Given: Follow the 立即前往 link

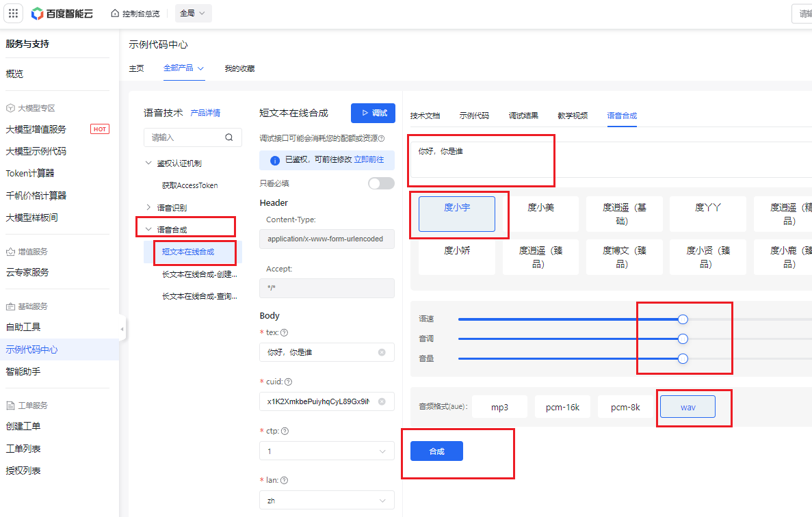Looking at the screenshot, I should (369, 160).
